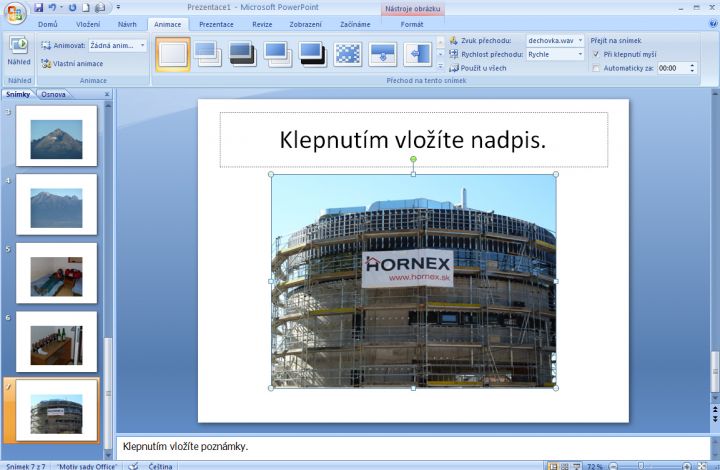Expand the full transition gallery
Viewport: 720px width, 470px height.
pos(440,67)
